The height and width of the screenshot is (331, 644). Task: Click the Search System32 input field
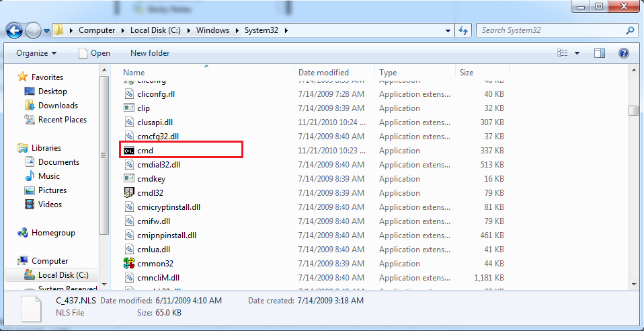point(551,30)
